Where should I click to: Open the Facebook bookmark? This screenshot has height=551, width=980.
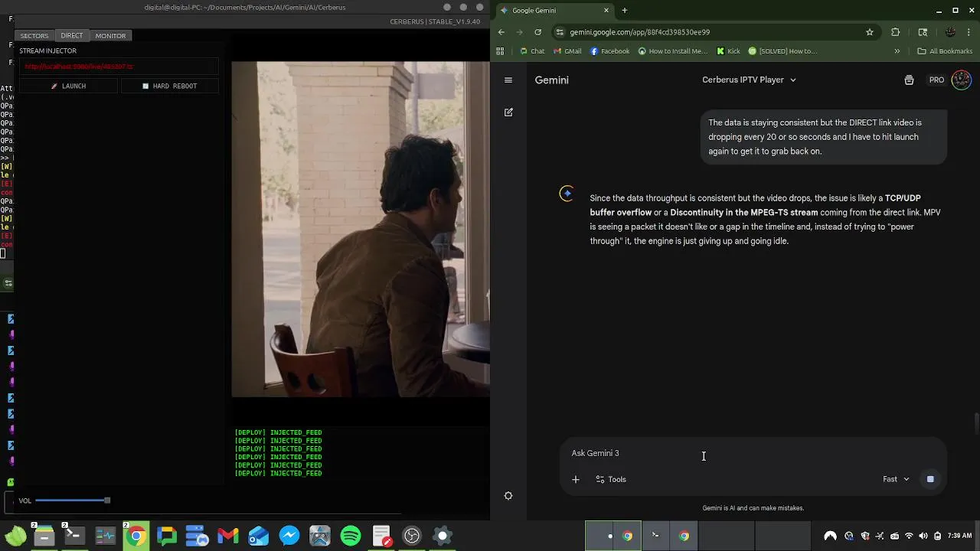click(609, 51)
